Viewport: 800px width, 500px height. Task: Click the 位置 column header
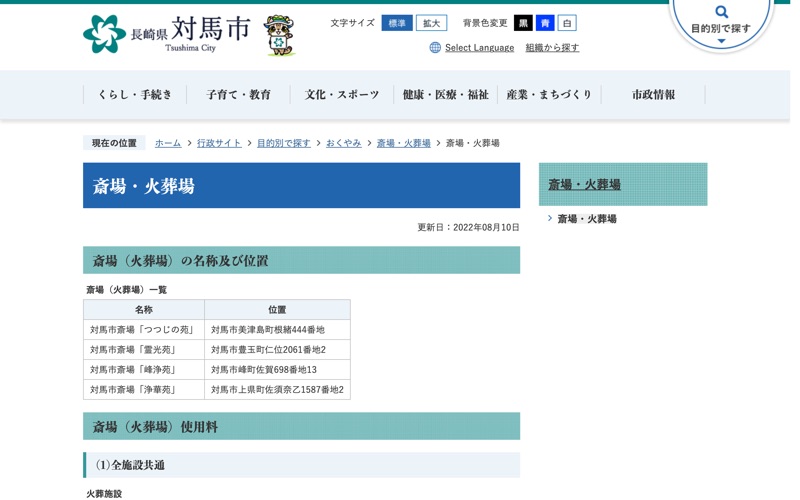click(x=278, y=310)
